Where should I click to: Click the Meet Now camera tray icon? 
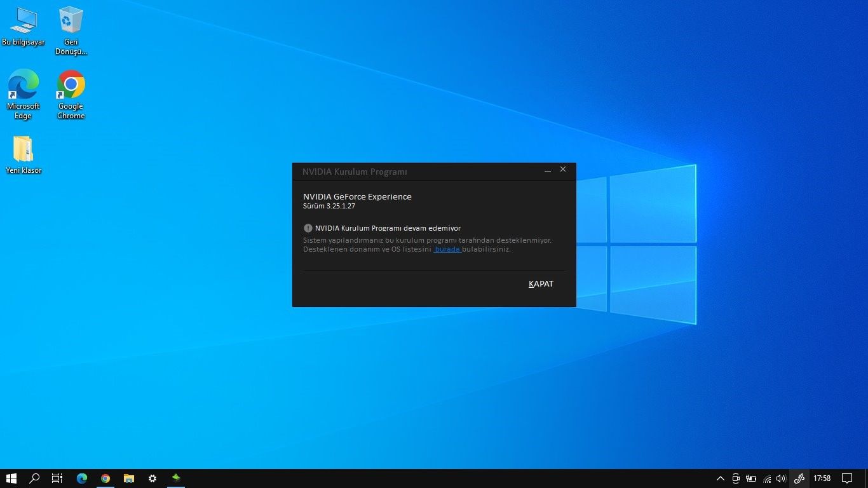[x=736, y=478]
